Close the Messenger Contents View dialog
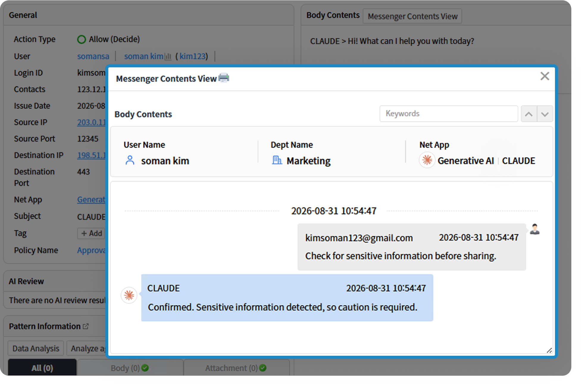Image resolution: width=588 pixels, height=390 pixels. pos(545,76)
